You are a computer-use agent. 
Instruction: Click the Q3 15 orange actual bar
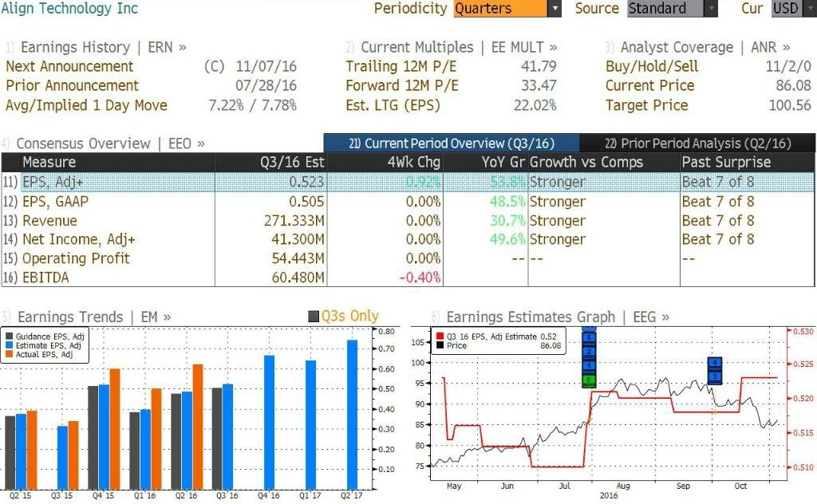pyautogui.click(x=73, y=455)
